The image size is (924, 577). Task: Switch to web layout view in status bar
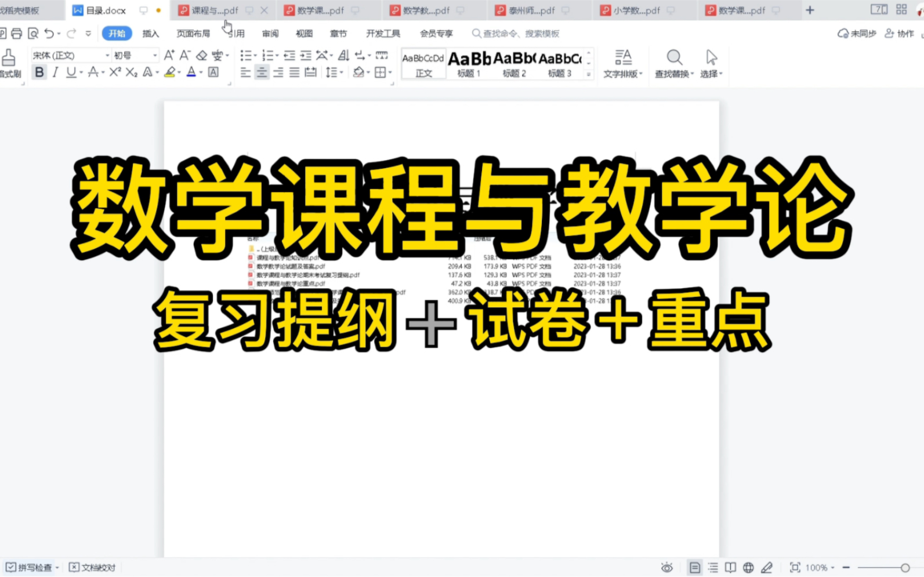pos(749,568)
